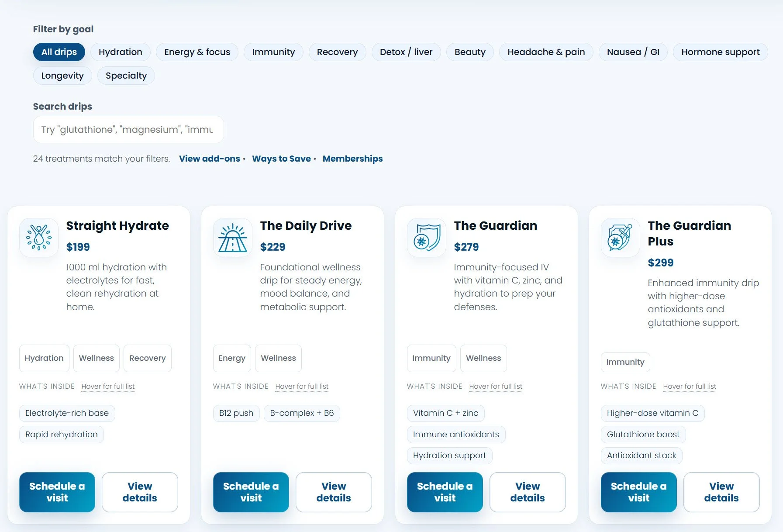
Task: Click the water droplet icon on Straight Hydrate
Action: 38,237
